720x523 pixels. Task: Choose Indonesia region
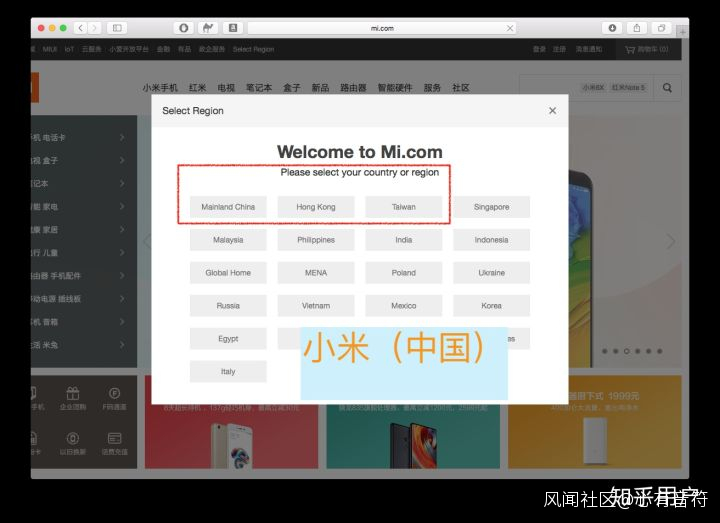pos(491,240)
